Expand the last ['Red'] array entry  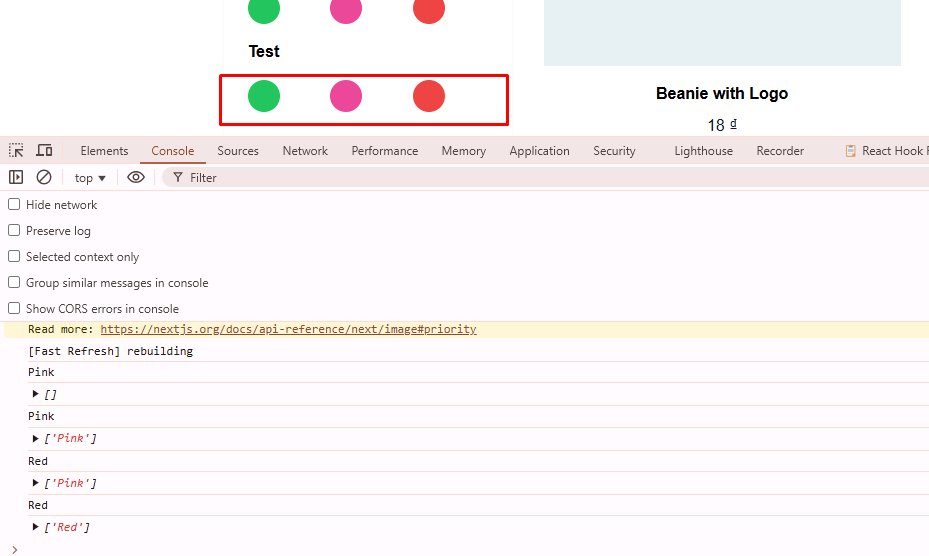click(36, 527)
